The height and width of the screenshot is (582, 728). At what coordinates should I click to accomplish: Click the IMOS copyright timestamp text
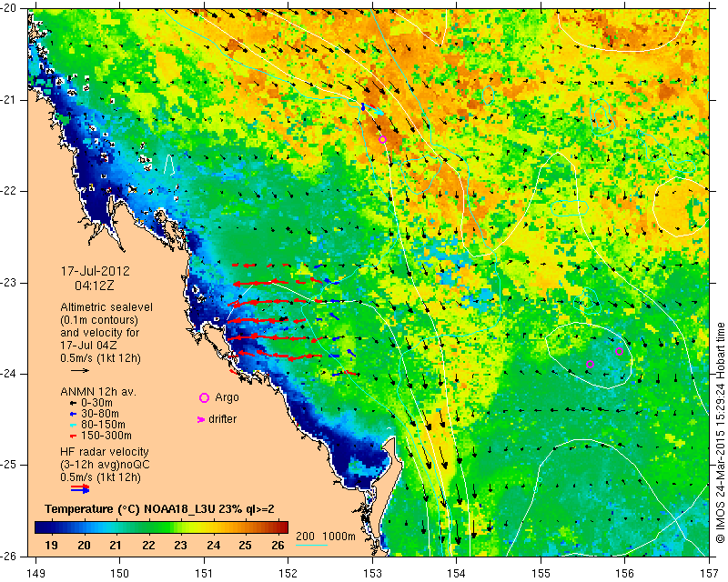(720, 433)
